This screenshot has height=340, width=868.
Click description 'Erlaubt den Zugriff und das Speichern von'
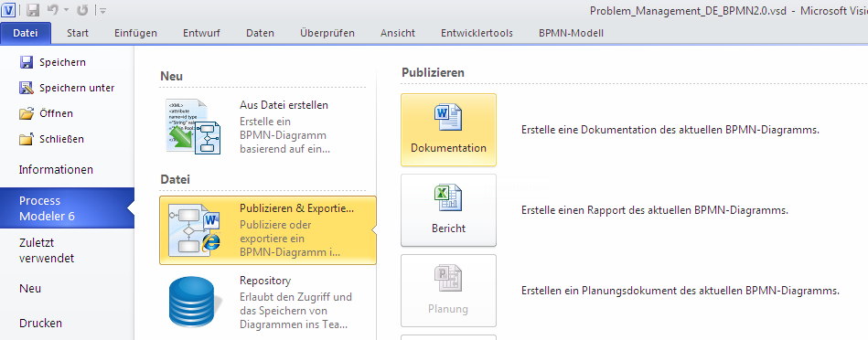[x=295, y=304]
